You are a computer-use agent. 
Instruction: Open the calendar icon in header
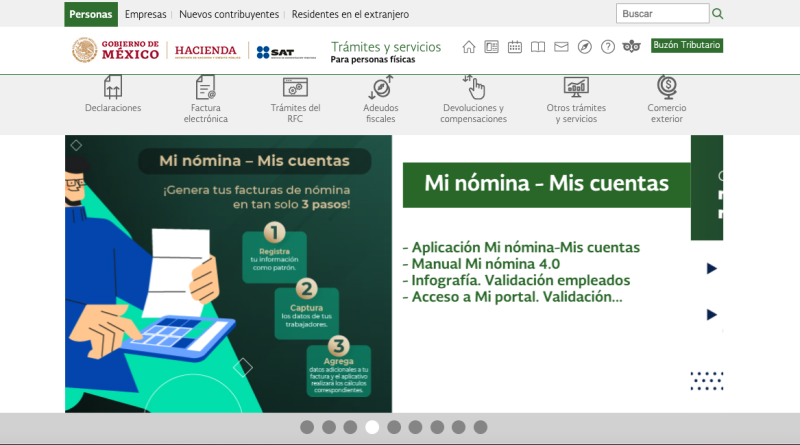(x=515, y=47)
